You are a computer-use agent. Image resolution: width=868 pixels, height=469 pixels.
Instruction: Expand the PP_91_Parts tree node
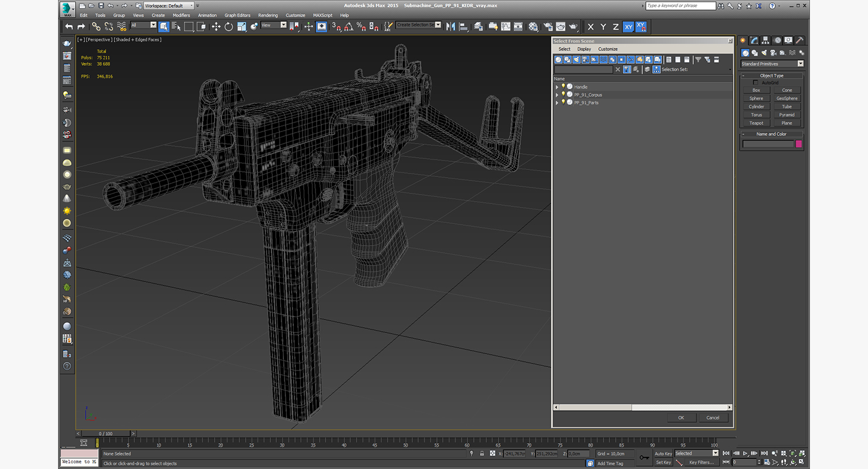pyautogui.click(x=557, y=103)
